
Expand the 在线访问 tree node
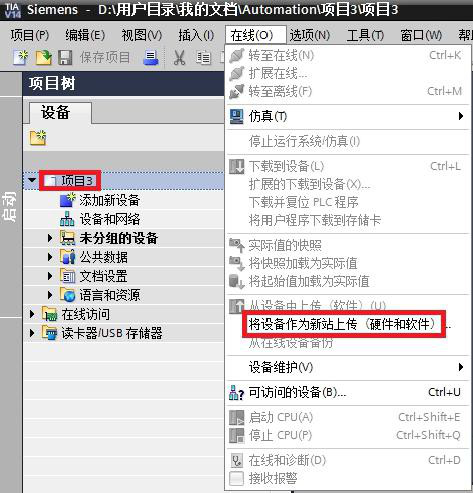pos(32,314)
